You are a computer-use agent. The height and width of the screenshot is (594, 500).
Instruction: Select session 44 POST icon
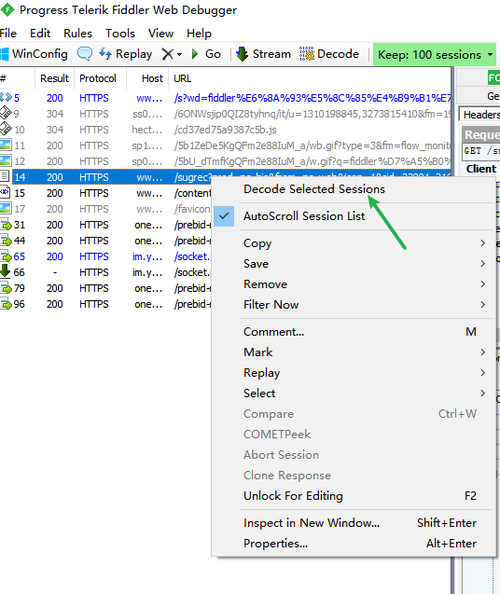pos(6,241)
